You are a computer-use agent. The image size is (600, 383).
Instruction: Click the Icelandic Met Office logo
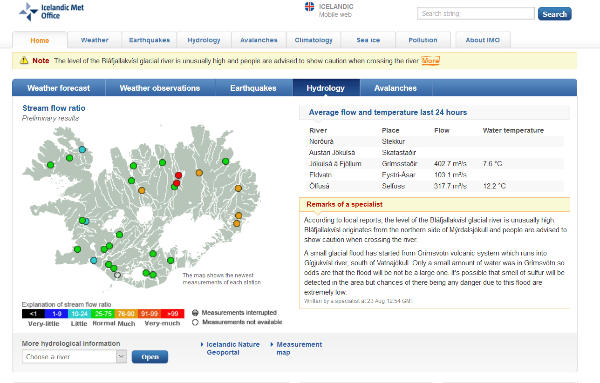point(51,11)
